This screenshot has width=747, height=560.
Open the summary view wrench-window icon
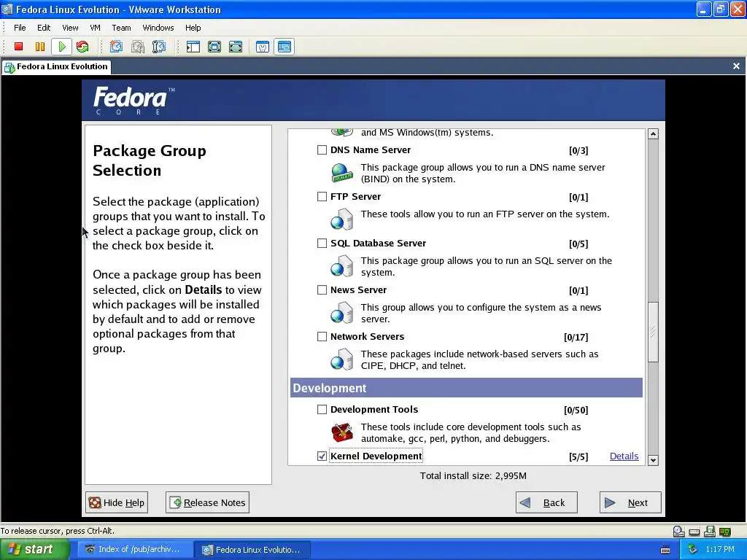click(x=263, y=47)
